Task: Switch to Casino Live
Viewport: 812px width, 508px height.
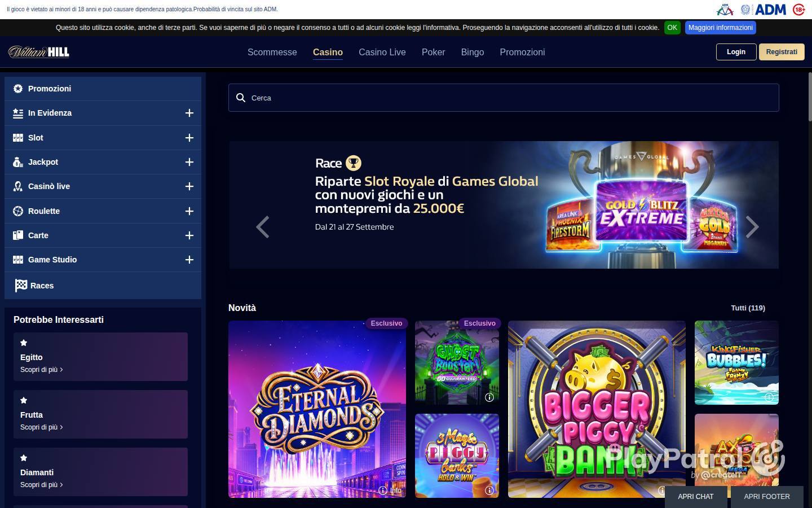Action: 382,52
